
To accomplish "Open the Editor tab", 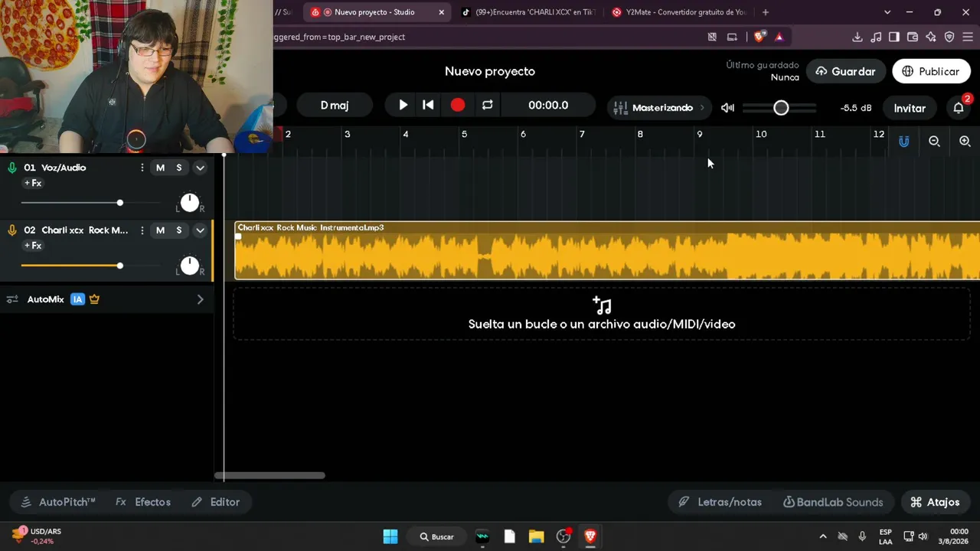I will click(x=216, y=502).
